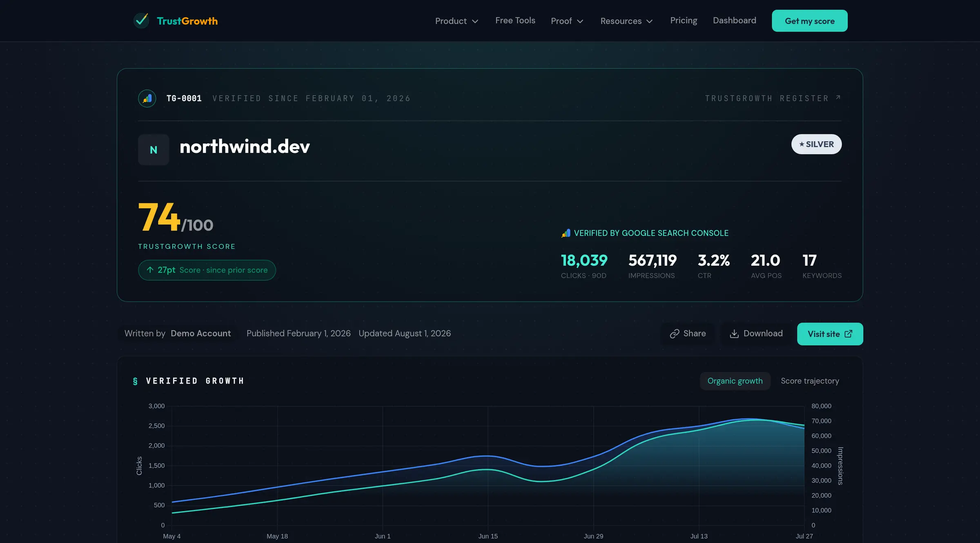The image size is (980, 543).
Task: Open the Free Tools page
Action: pos(515,20)
